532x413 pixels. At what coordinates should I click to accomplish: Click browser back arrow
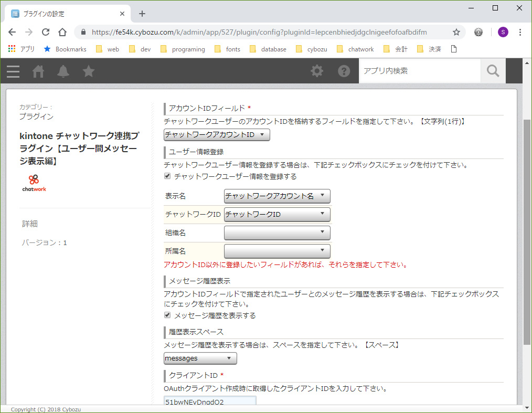[12, 32]
